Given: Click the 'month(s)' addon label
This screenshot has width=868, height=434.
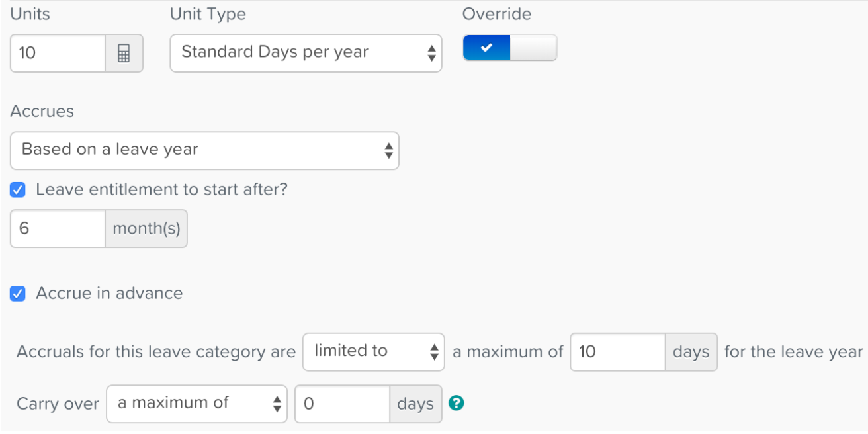Looking at the screenshot, I should [146, 229].
